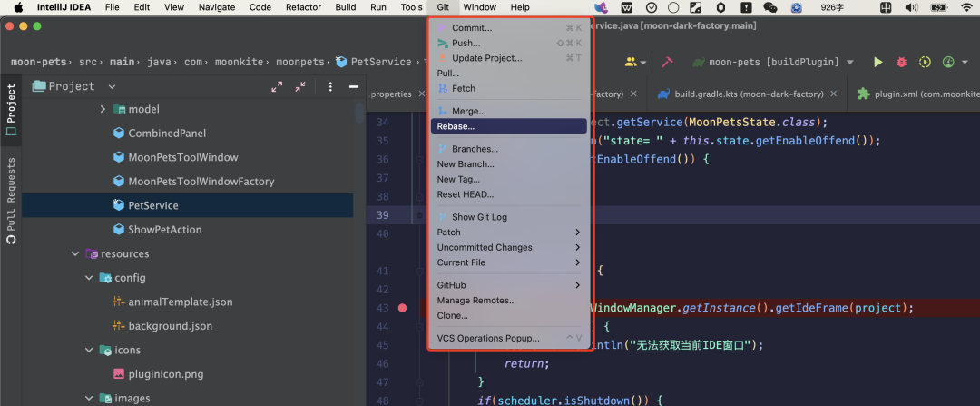Select Pull... menu entry
980x406 pixels.
click(x=509, y=74)
